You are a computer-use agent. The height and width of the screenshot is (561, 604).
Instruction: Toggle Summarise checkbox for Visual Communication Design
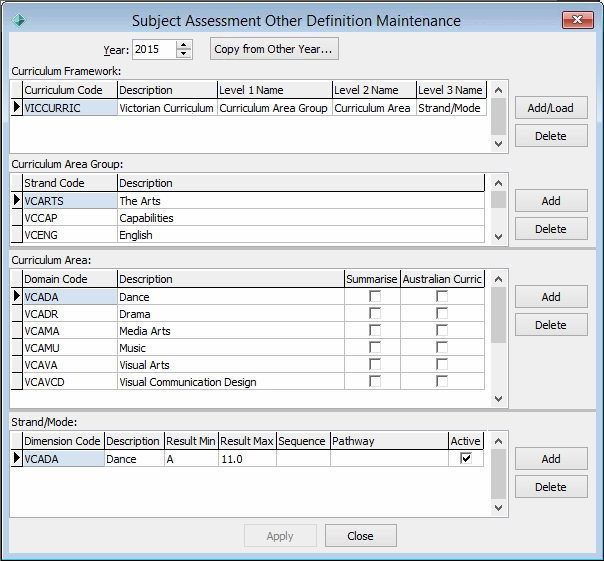click(374, 381)
